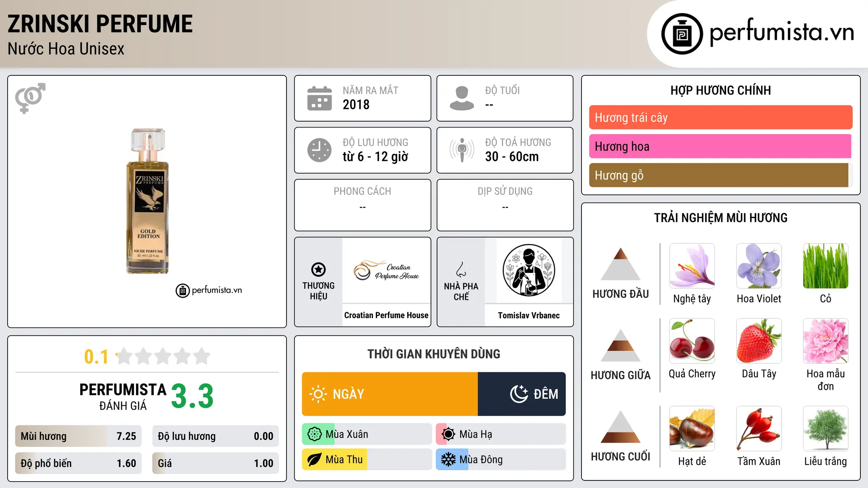Click the Croatian Perfume House brand name text
This screenshot has height=488, width=868.
click(386, 315)
